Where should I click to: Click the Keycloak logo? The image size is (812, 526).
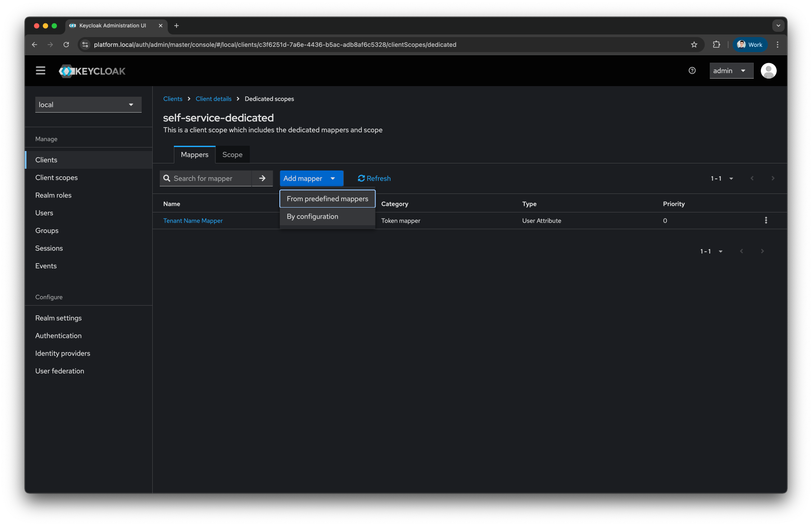92,71
